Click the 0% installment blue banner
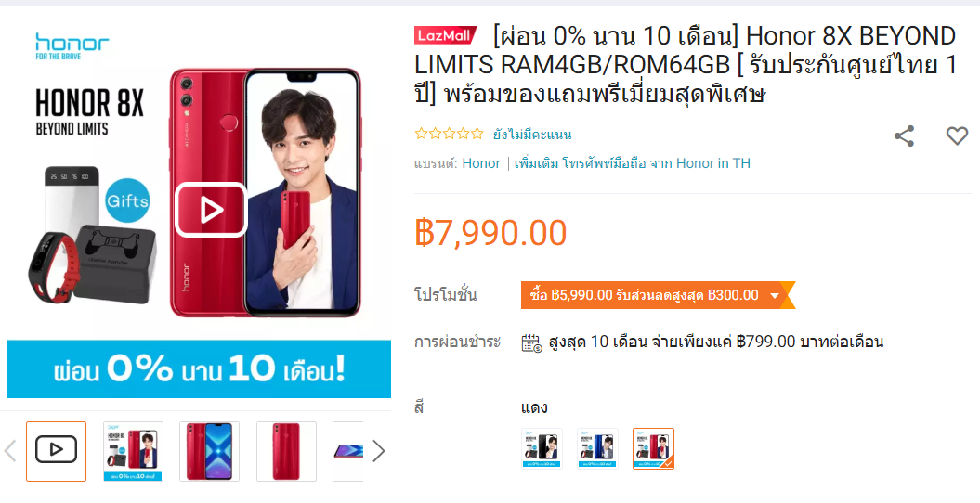Image resolution: width=980 pixels, height=503 pixels. (199, 368)
